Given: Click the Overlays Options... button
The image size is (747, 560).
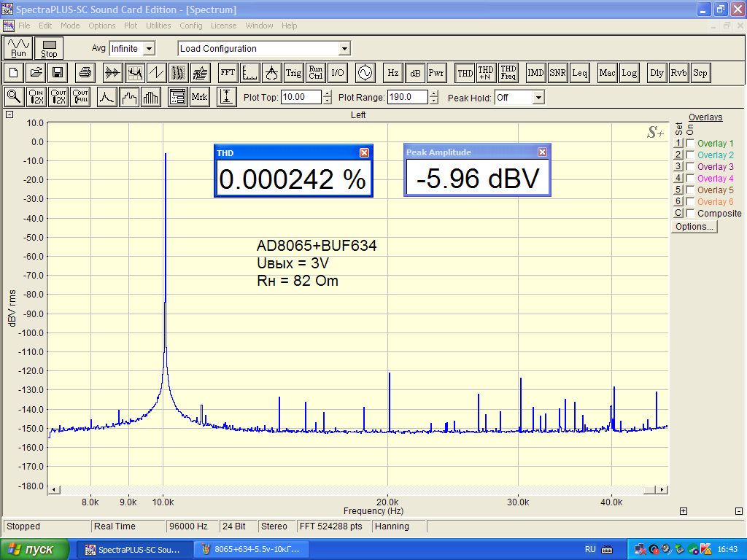Looking at the screenshot, I should (694, 227).
